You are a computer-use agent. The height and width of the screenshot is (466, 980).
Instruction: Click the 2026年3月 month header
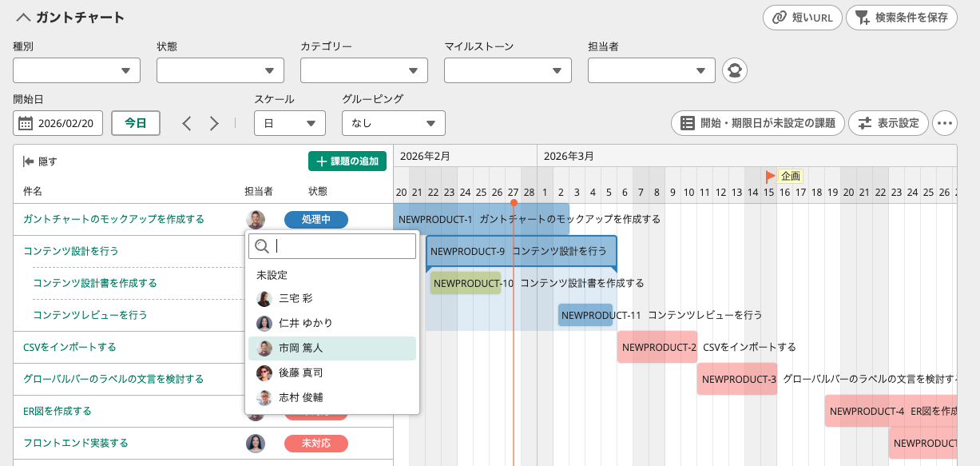point(569,156)
